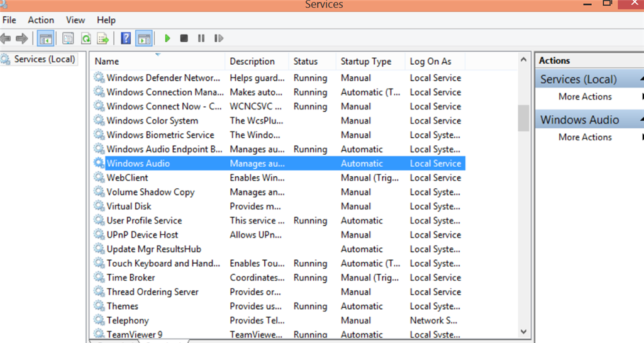This screenshot has height=343, width=644.
Task: Select the TeamViewer 9 service
Action: pyautogui.click(x=135, y=334)
